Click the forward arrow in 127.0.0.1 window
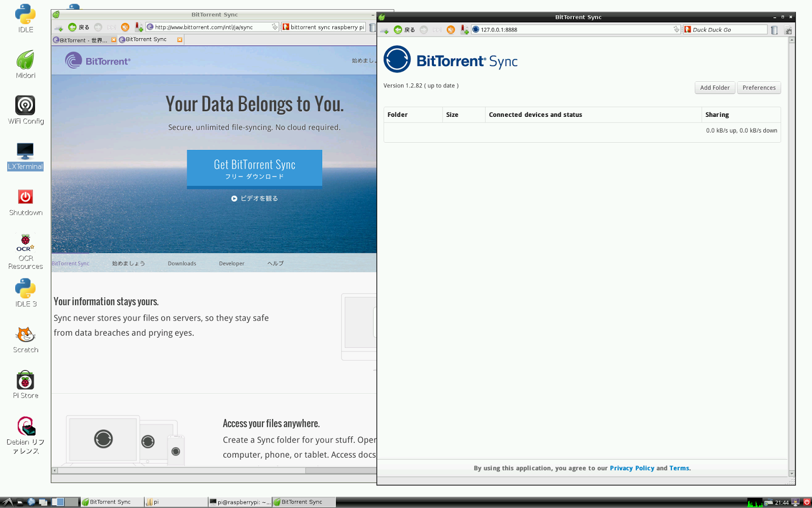This screenshot has width=812, height=508. pos(424,30)
